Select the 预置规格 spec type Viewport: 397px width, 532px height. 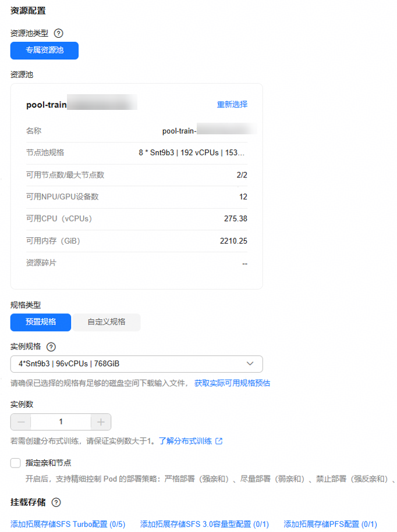coord(41,322)
